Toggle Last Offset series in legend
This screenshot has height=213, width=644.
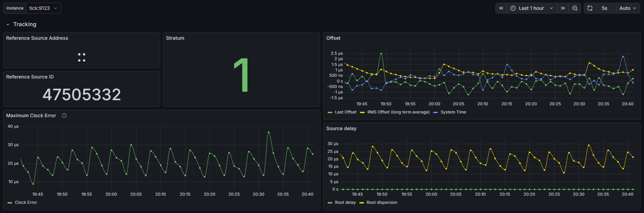click(x=342, y=112)
